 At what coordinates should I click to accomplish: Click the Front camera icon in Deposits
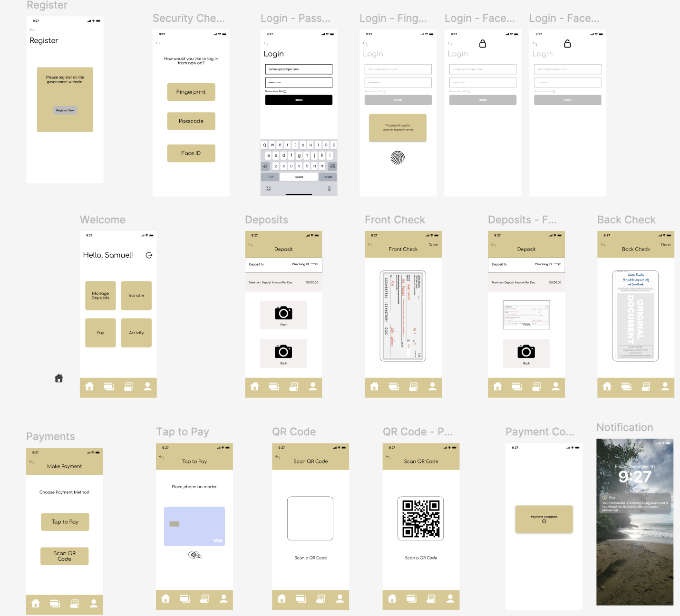tap(283, 313)
